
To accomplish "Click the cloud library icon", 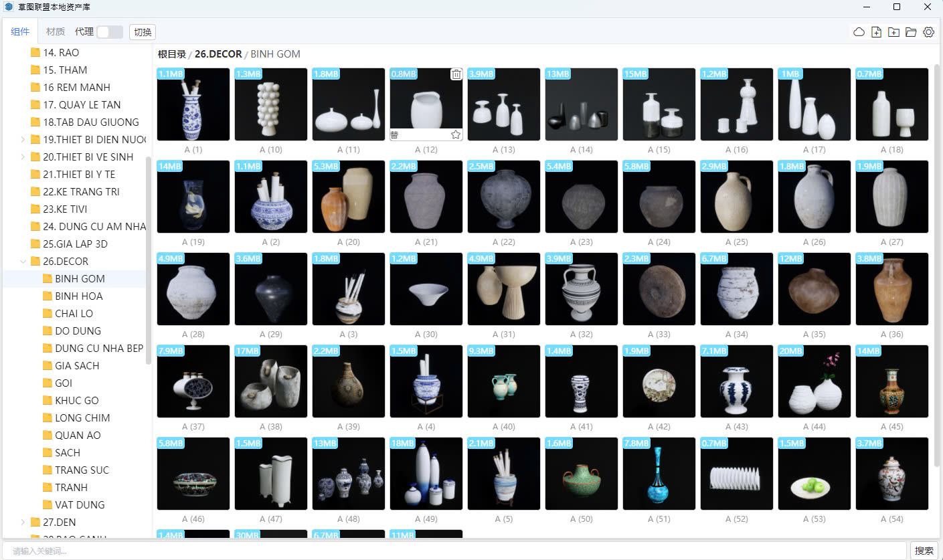I will (859, 32).
